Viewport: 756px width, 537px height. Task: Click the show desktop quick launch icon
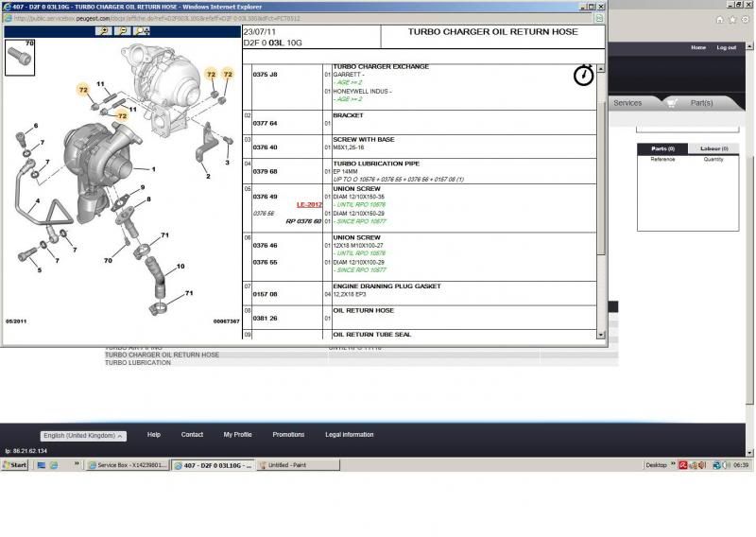pyautogui.click(x=42, y=465)
